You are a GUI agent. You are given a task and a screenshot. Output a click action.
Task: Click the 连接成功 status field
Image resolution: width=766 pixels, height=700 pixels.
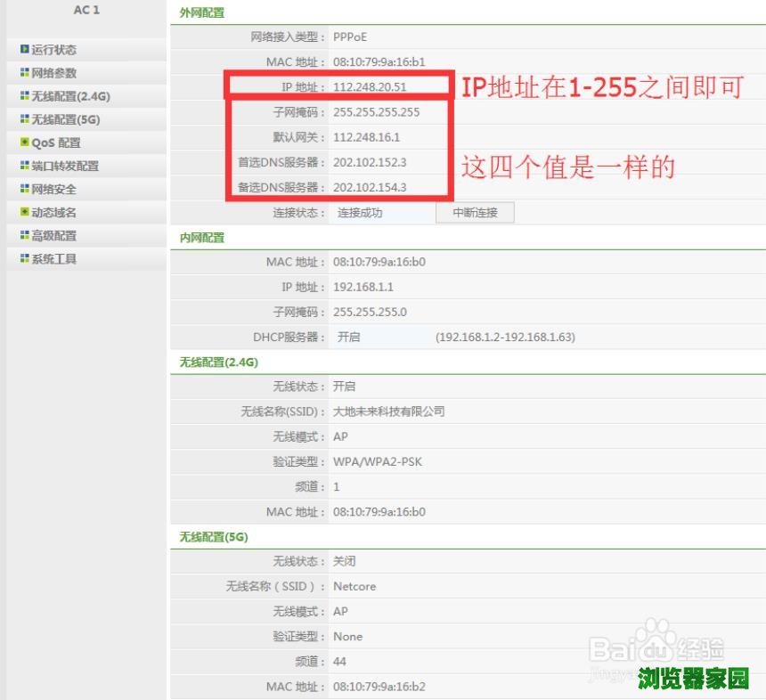360,213
